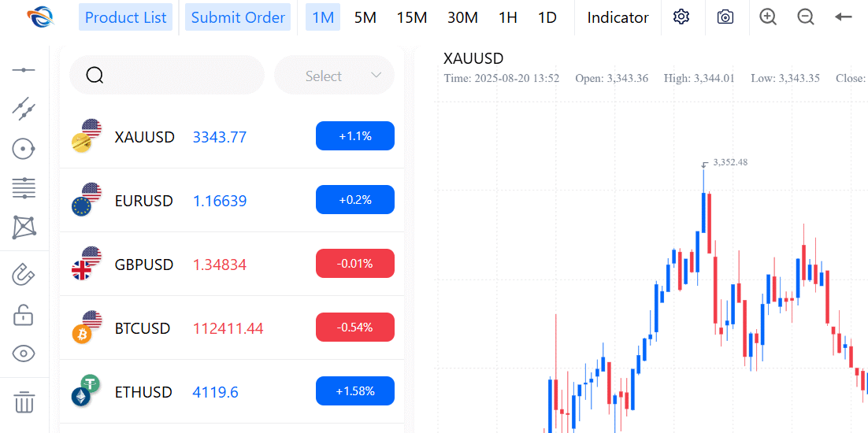Image resolution: width=868 pixels, height=433 pixels.
Task: Pick the XABCD wave pattern tool
Action: pyautogui.click(x=24, y=228)
